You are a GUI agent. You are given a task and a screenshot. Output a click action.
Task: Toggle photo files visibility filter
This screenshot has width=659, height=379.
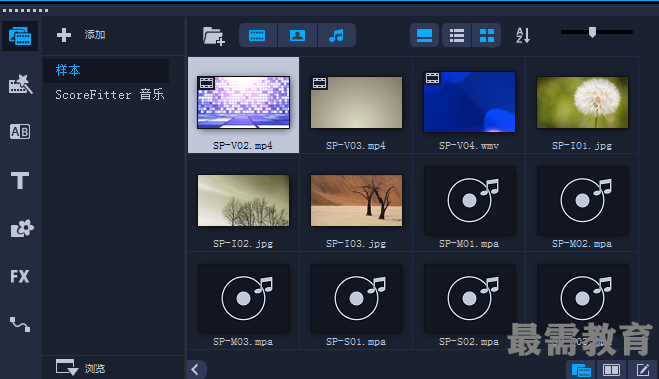tap(298, 35)
